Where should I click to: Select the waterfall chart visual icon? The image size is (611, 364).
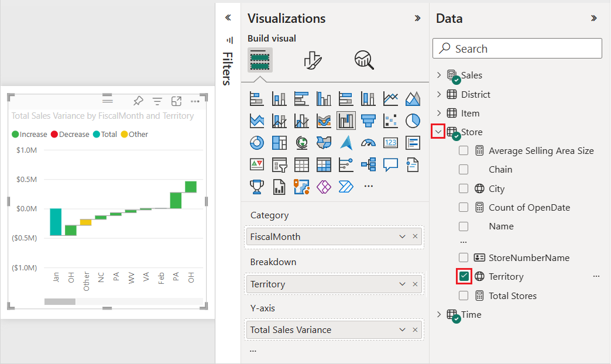click(x=346, y=121)
